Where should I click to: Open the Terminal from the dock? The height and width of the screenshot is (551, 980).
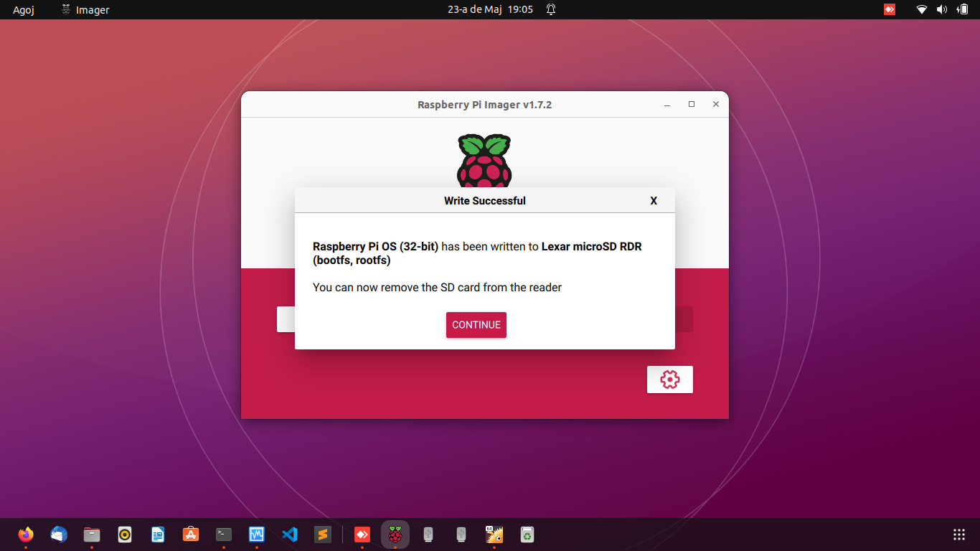pyautogui.click(x=224, y=534)
